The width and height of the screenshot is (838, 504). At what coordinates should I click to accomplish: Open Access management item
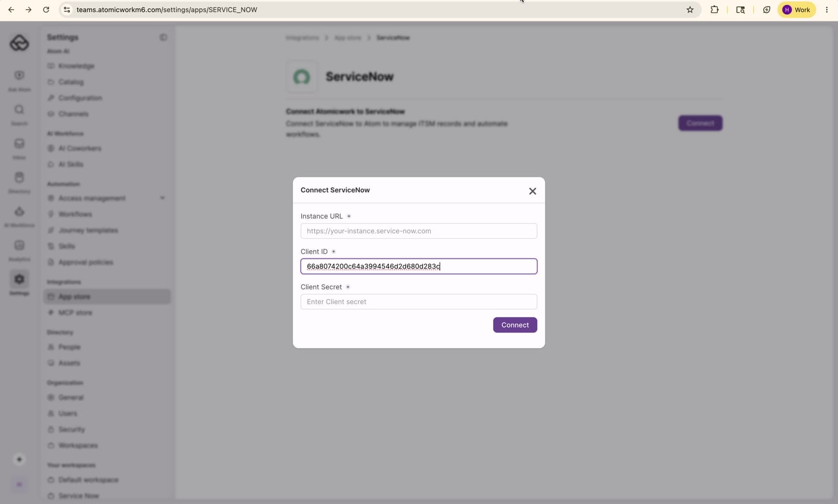point(92,198)
